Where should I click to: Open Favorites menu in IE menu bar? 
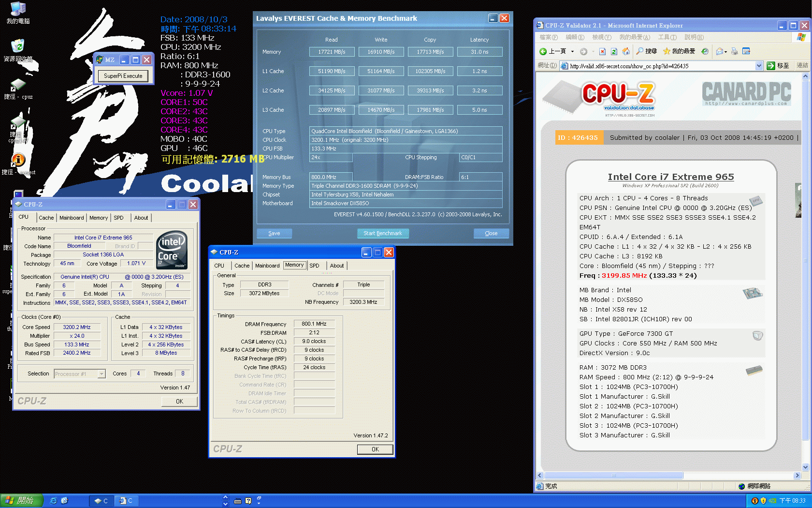click(x=635, y=37)
